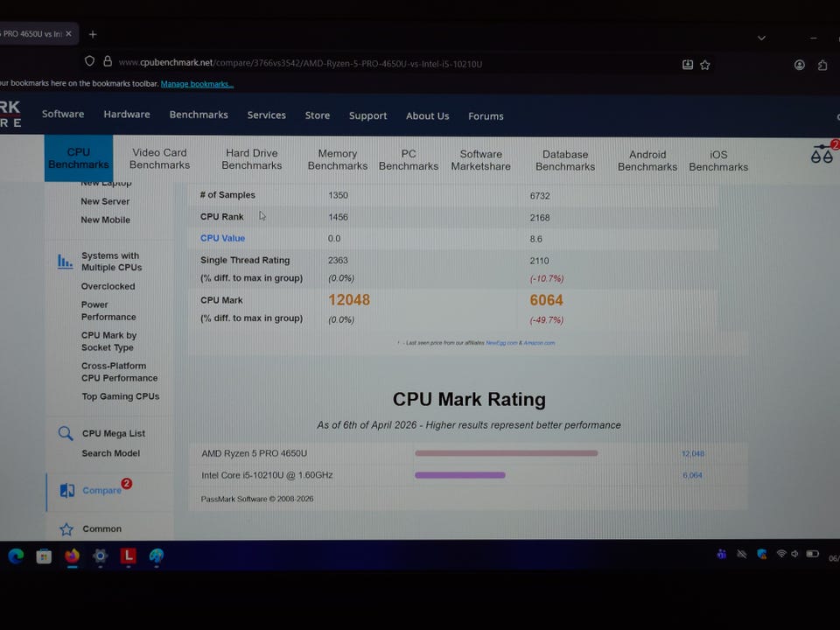The image size is (840, 630).
Task: Open the About Us menu
Action: 428,116
